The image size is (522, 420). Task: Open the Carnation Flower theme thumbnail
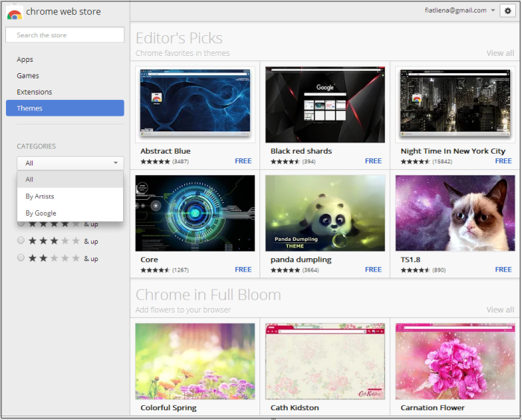(x=455, y=361)
